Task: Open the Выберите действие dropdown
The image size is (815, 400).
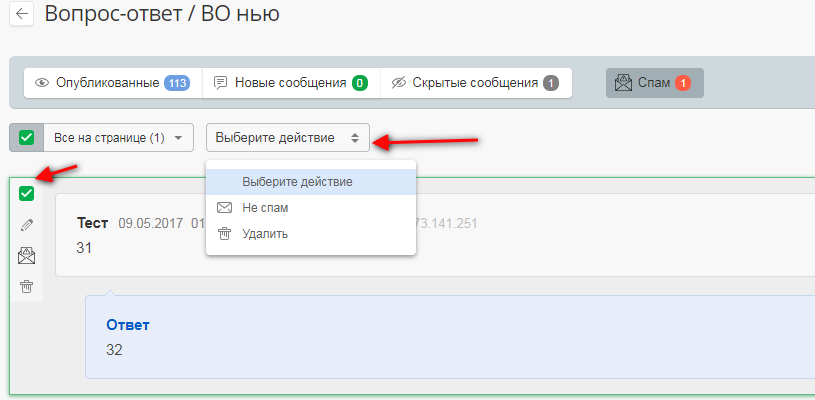Action: click(287, 138)
